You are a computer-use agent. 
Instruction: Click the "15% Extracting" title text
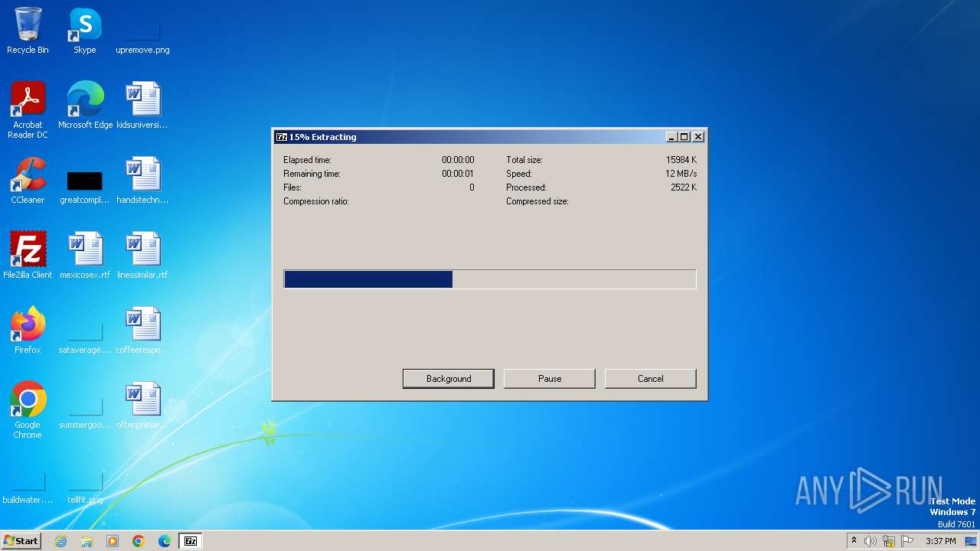point(322,137)
